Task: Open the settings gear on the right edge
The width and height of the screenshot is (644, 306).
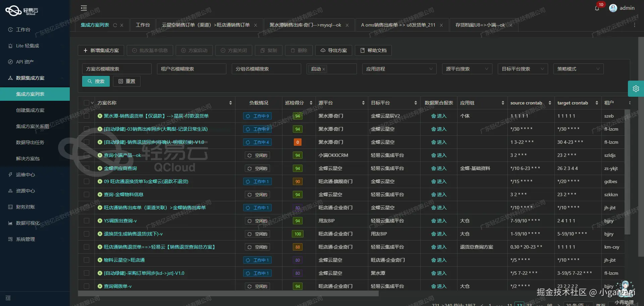Action: pyautogui.click(x=636, y=89)
